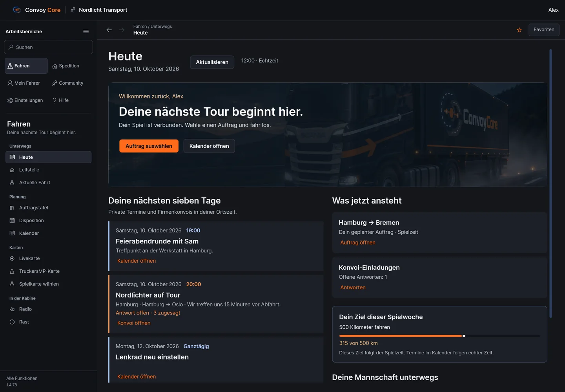The image size is (565, 392).
Task: Click Antworten under Konvoi-Einladungen
Action: pyautogui.click(x=353, y=287)
